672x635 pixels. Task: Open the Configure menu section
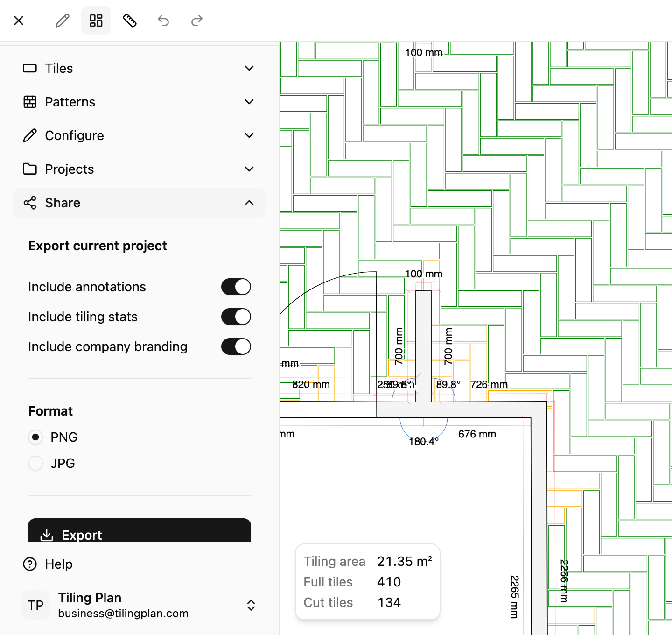(x=140, y=135)
